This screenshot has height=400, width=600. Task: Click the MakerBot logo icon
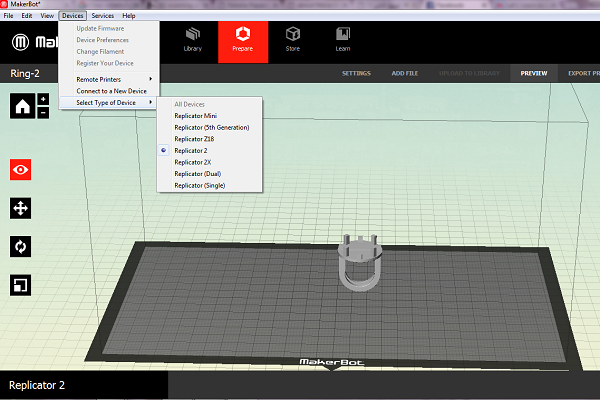pos(20,42)
